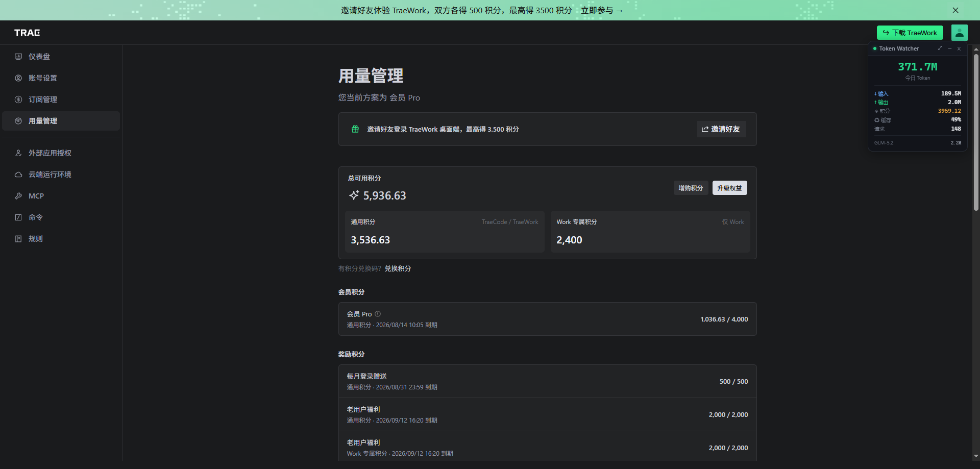The height and width of the screenshot is (469, 980).
Task: Click the 邀请好友 button
Action: [x=721, y=129]
